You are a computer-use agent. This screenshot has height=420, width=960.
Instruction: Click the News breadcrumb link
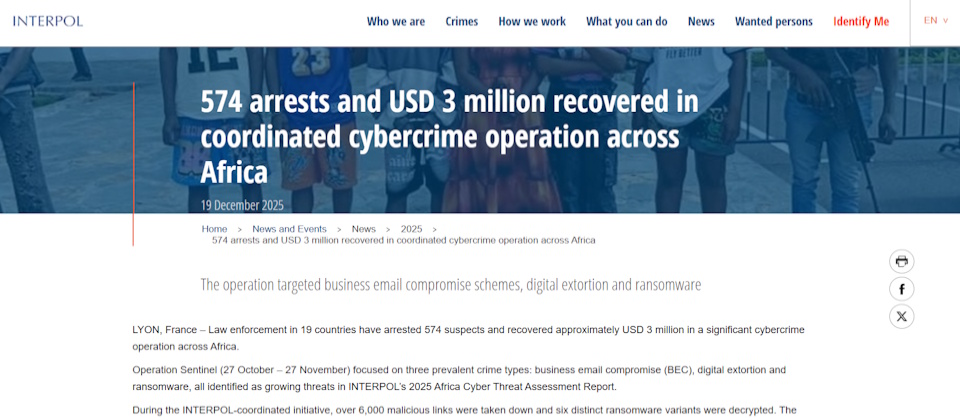coord(363,229)
